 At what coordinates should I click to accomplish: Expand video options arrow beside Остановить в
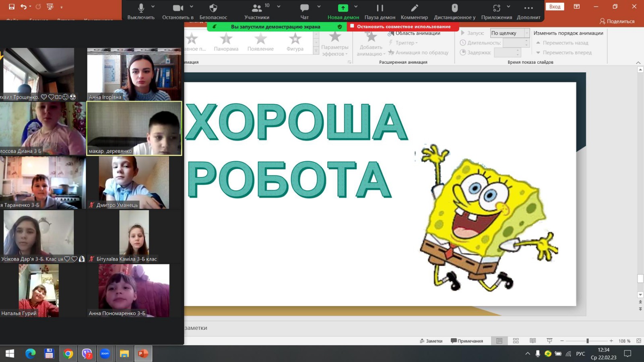(192, 6)
